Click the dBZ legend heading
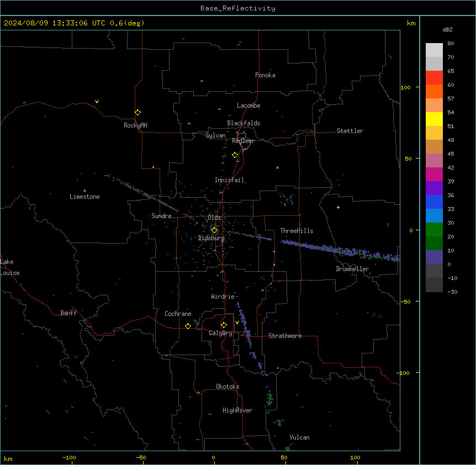This screenshot has height=465, width=476. pos(447,29)
